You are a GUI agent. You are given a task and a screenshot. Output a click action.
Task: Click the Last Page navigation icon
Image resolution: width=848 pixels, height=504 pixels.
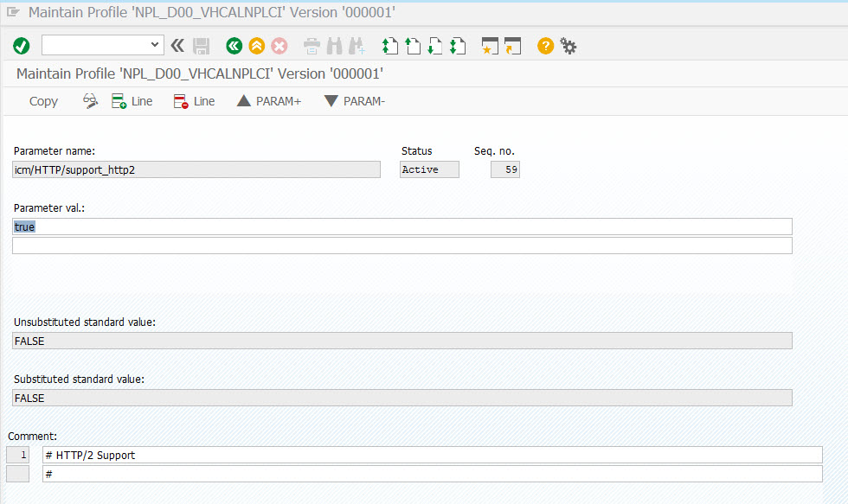457,45
